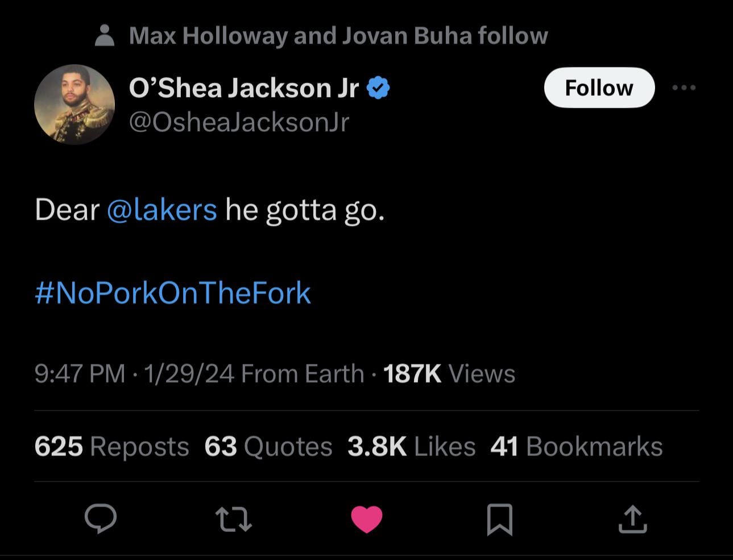
Task: Open the three-dot more options menu
Action: point(684,88)
